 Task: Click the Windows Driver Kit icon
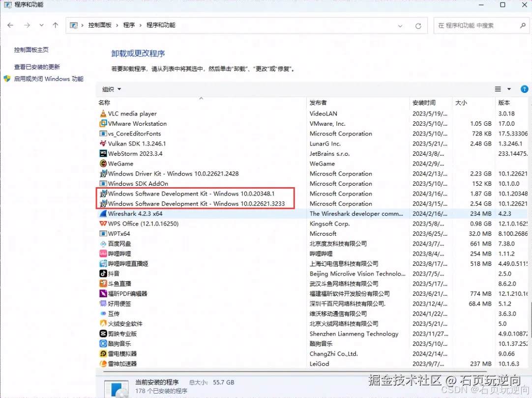click(x=103, y=173)
